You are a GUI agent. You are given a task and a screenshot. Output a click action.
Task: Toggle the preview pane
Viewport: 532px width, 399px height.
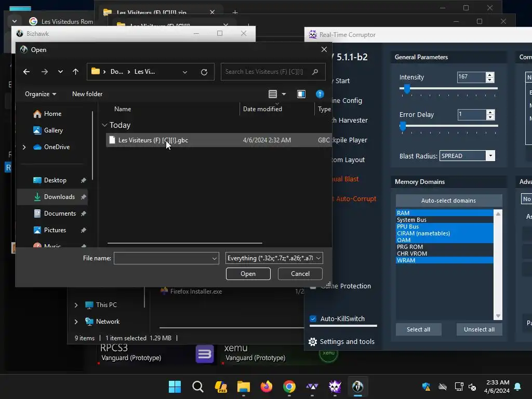coord(301,94)
